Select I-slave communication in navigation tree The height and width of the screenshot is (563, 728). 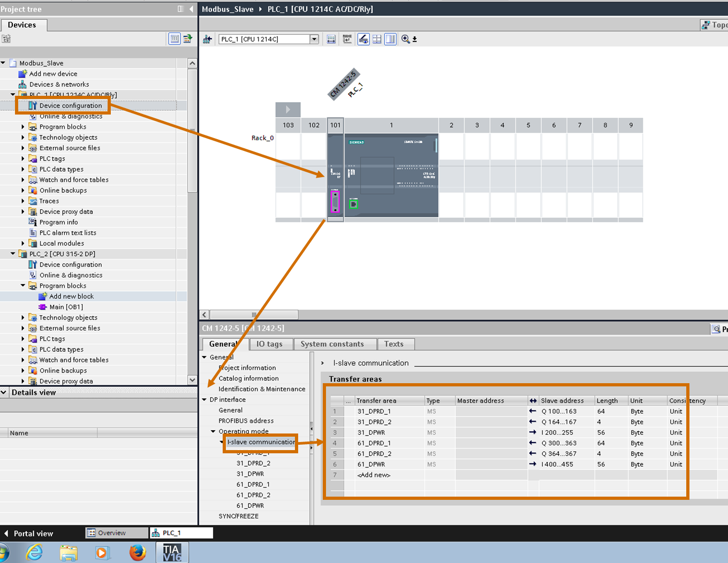pyautogui.click(x=261, y=442)
